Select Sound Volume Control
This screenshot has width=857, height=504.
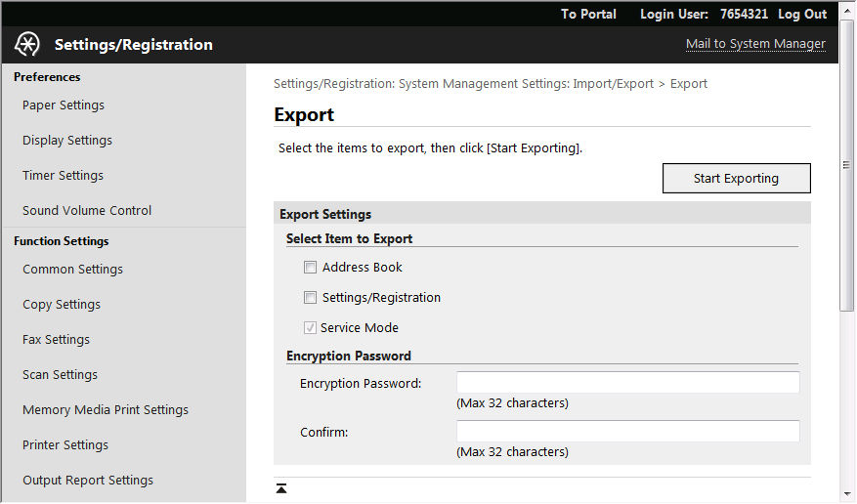pyautogui.click(x=87, y=210)
